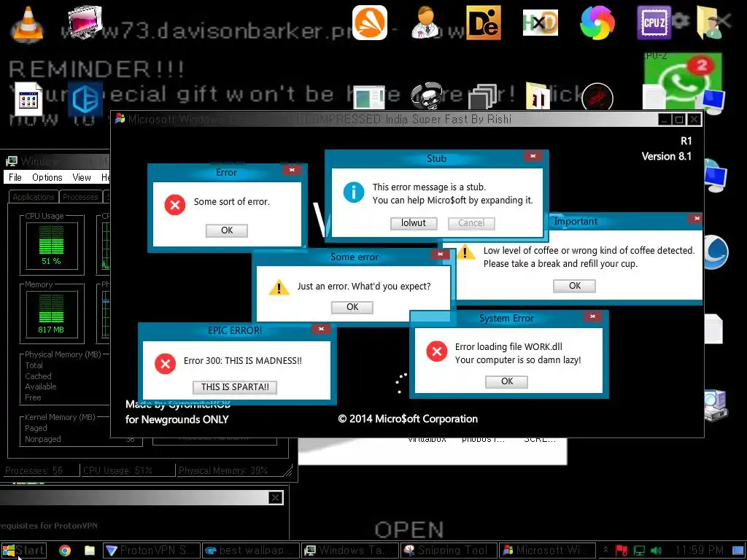Close the EPIC ERROR! dialog

[x=321, y=329]
